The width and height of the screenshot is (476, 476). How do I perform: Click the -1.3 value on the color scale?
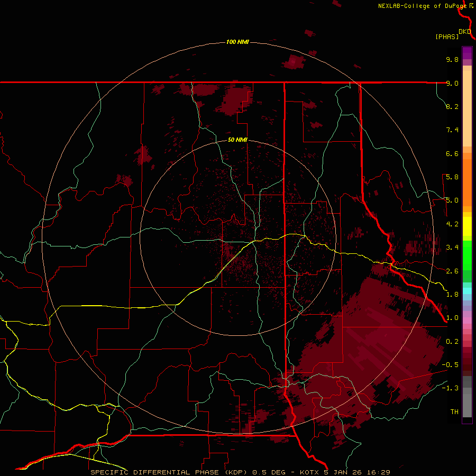(x=450, y=388)
